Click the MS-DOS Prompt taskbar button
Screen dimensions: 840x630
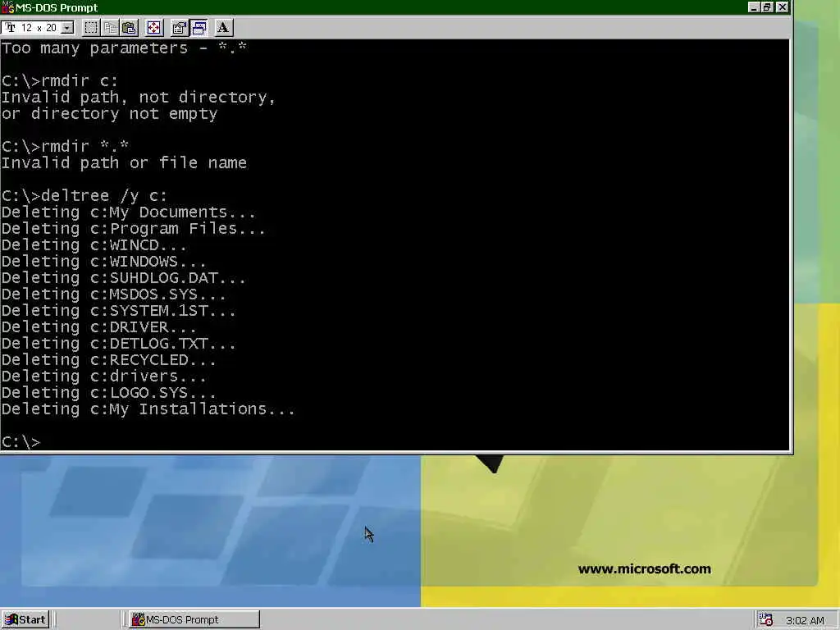tap(194, 620)
